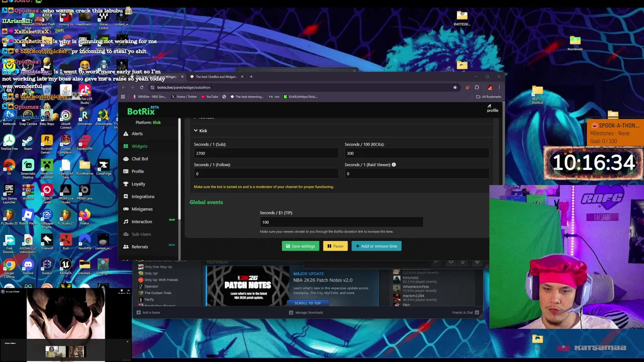Open the YouTube bookmark
This screenshot has height=362, width=644.
[x=210, y=97]
